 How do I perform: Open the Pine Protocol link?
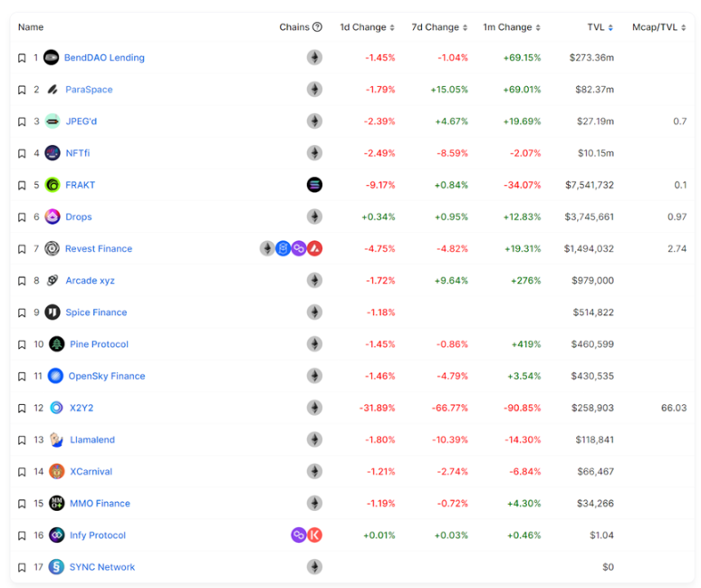coord(99,344)
